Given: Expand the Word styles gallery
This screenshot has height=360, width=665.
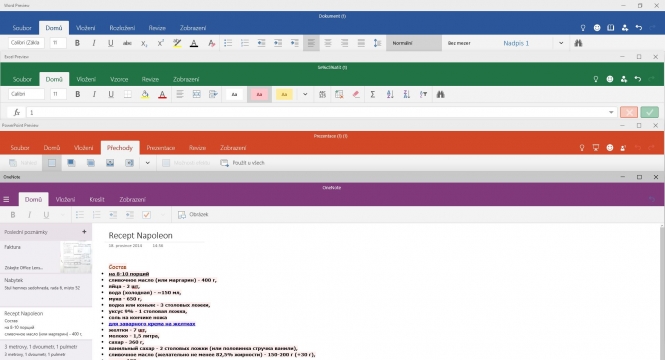Looking at the screenshot, I should pos(561,43).
